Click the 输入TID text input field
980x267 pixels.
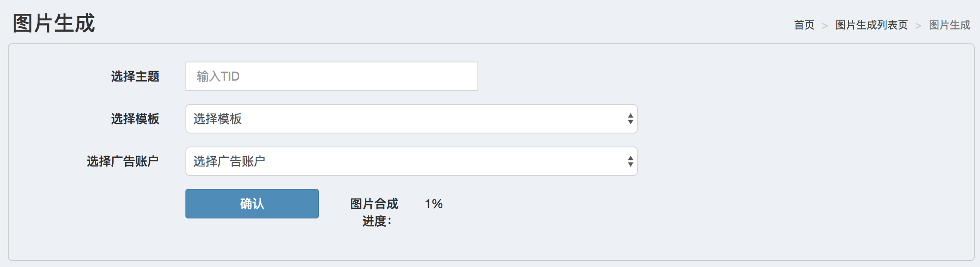click(x=331, y=76)
